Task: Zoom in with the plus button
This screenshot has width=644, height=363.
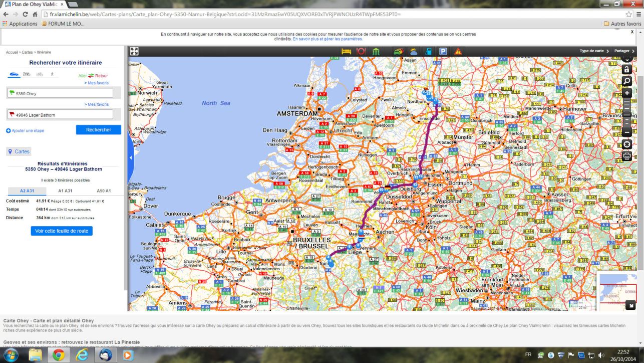Action: point(626,93)
